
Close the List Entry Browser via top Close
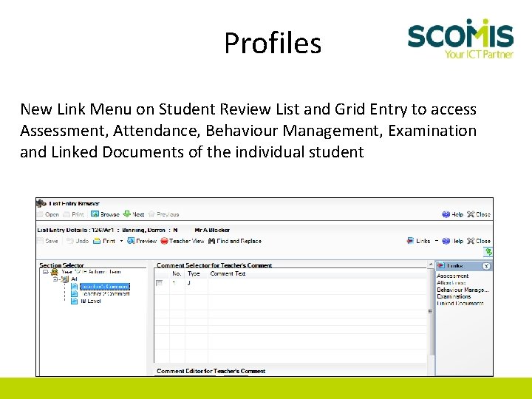(x=479, y=214)
